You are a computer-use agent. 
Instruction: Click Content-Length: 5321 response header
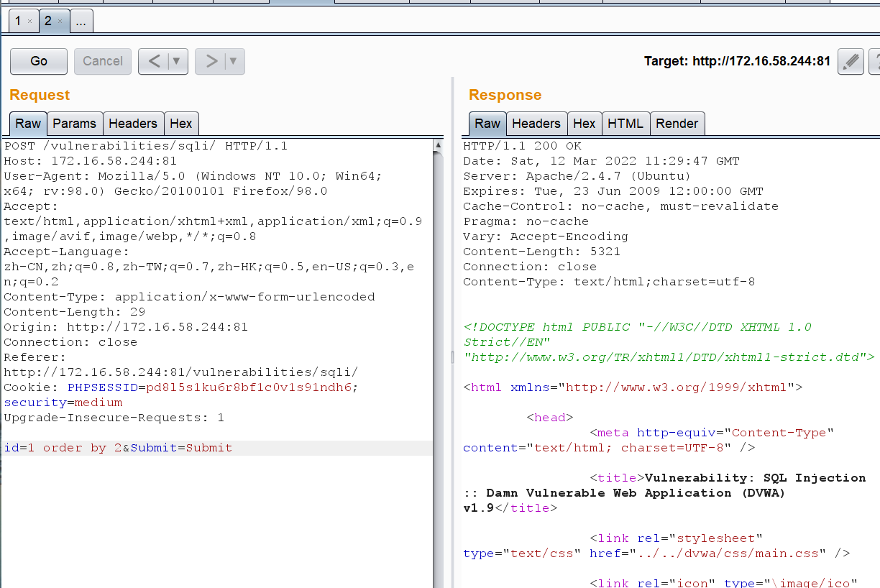[542, 252]
